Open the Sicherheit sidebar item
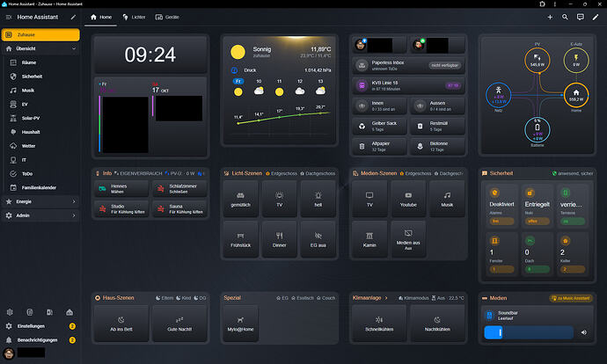Screen dimensions: 607x364 coord(40,76)
